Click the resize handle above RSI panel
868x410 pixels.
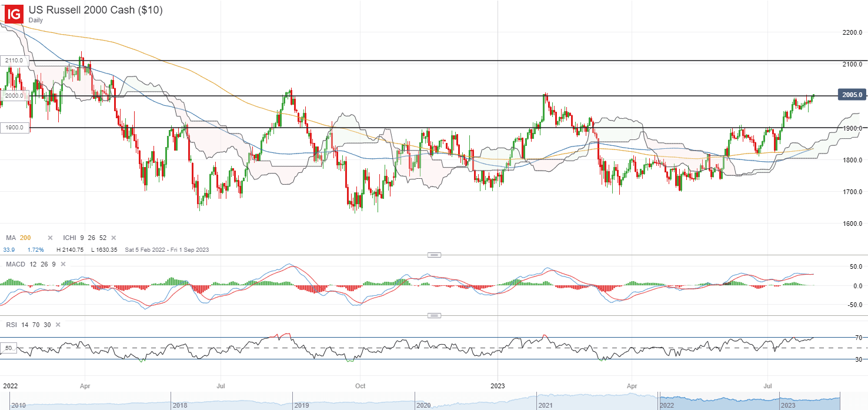pyautogui.click(x=434, y=316)
